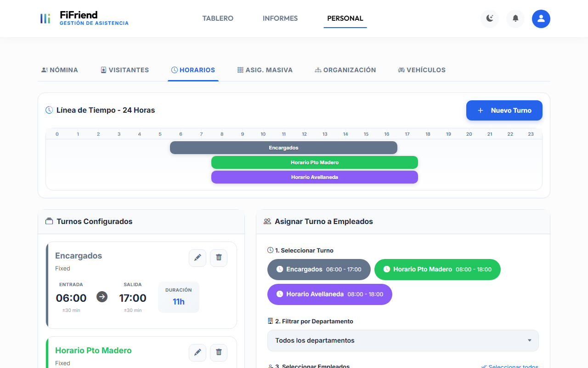Delete the Horario Pto Madero shift
Viewport: 588px width, 368px height.
[x=219, y=352]
